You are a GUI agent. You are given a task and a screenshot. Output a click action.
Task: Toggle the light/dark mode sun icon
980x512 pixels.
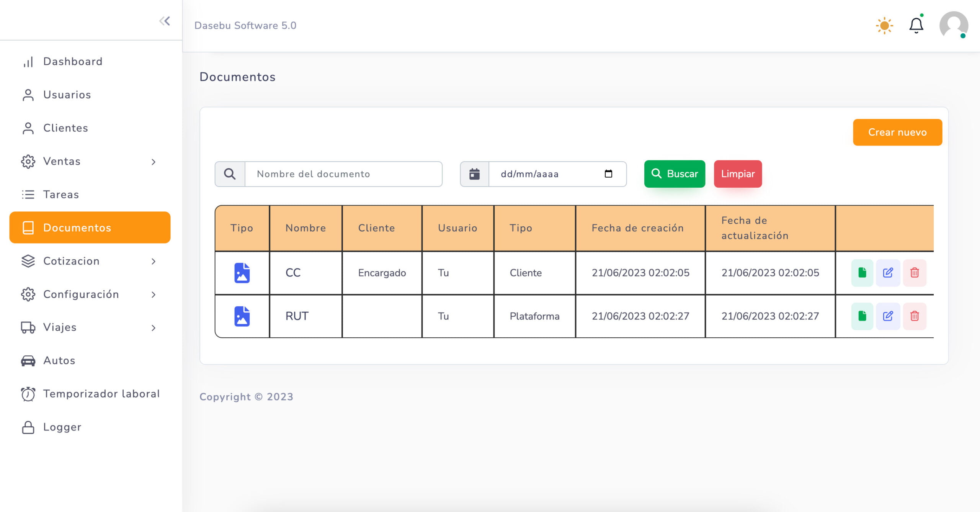(x=884, y=25)
